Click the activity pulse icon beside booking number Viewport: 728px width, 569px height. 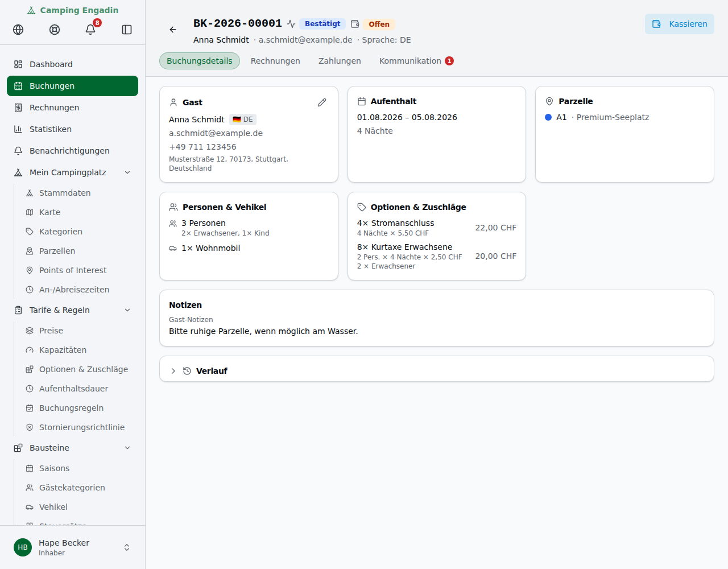pos(291,24)
